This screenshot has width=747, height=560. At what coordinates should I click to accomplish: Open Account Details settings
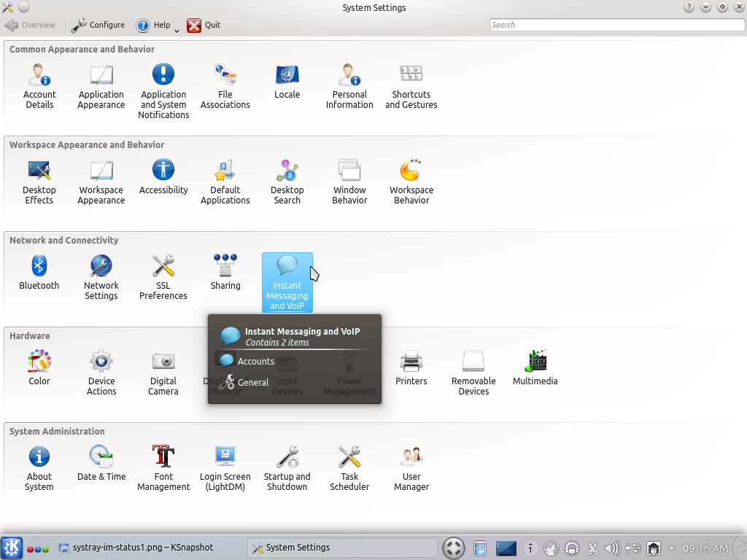[x=39, y=87]
